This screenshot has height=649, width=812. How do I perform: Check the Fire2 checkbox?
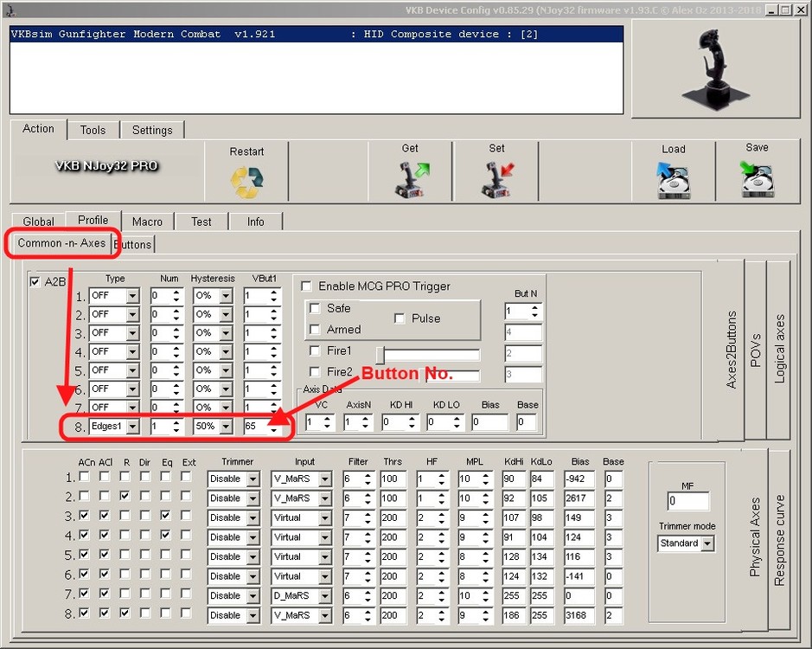(x=315, y=372)
